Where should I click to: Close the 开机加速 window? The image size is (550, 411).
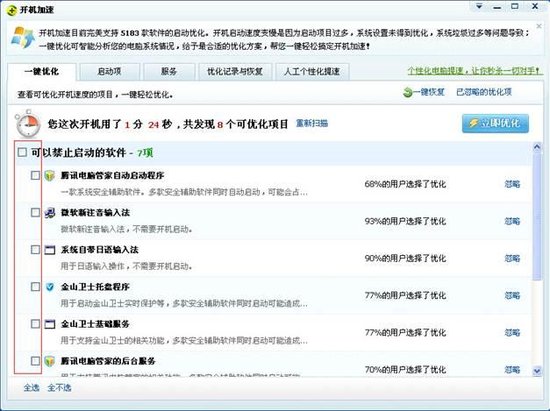[x=535, y=6]
